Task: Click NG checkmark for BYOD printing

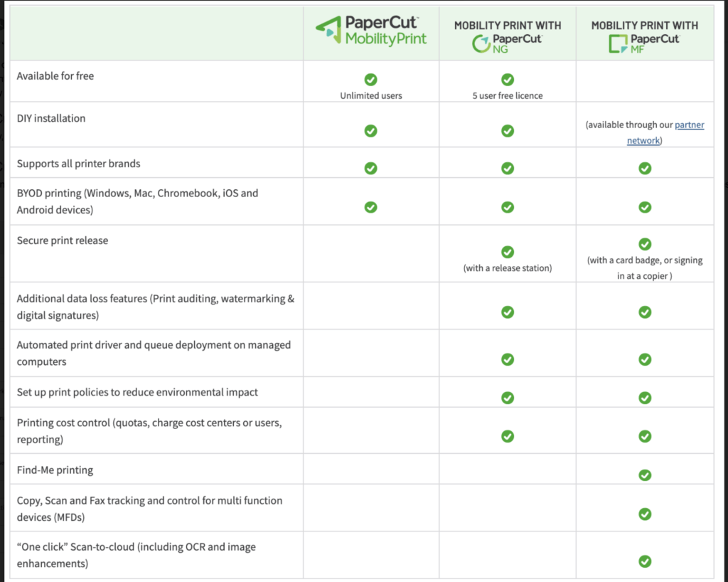Action: pyautogui.click(x=508, y=207)
